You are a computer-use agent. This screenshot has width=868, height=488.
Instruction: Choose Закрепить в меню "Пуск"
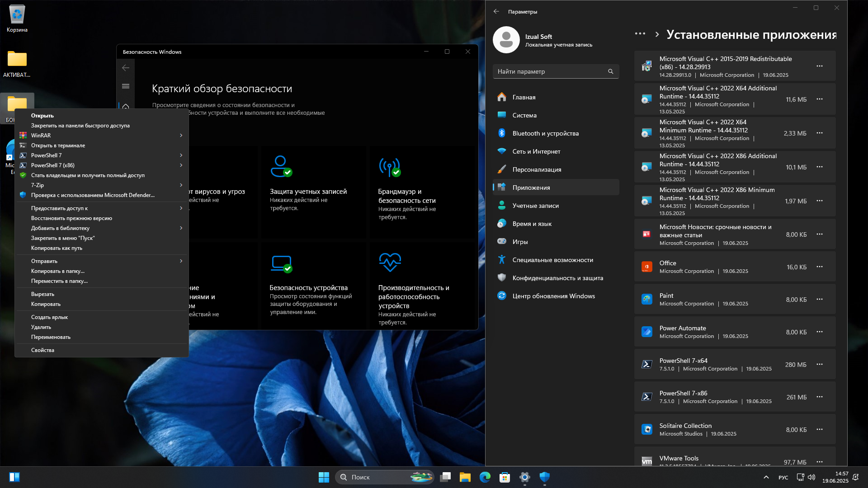pos(102,238)
